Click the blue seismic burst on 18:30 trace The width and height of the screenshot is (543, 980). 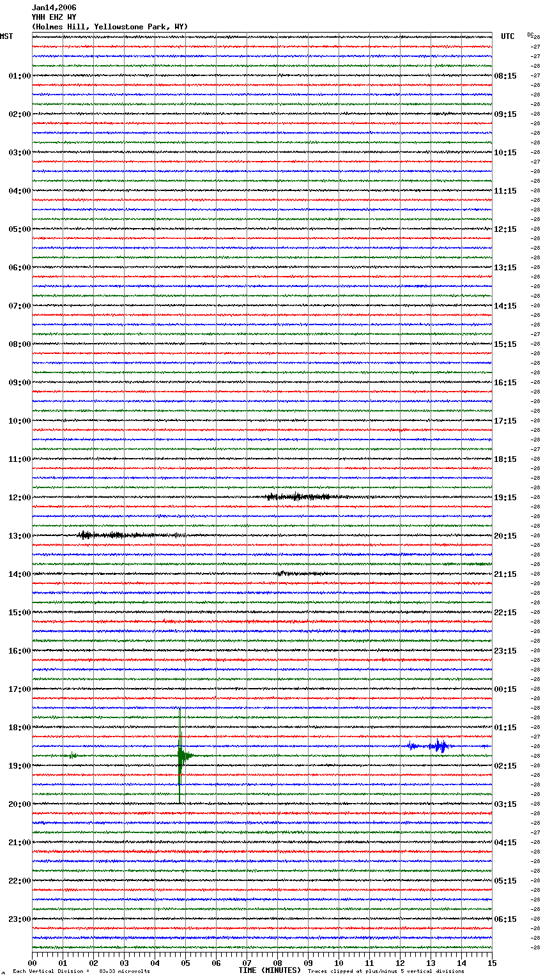click(x=431, y=746)
